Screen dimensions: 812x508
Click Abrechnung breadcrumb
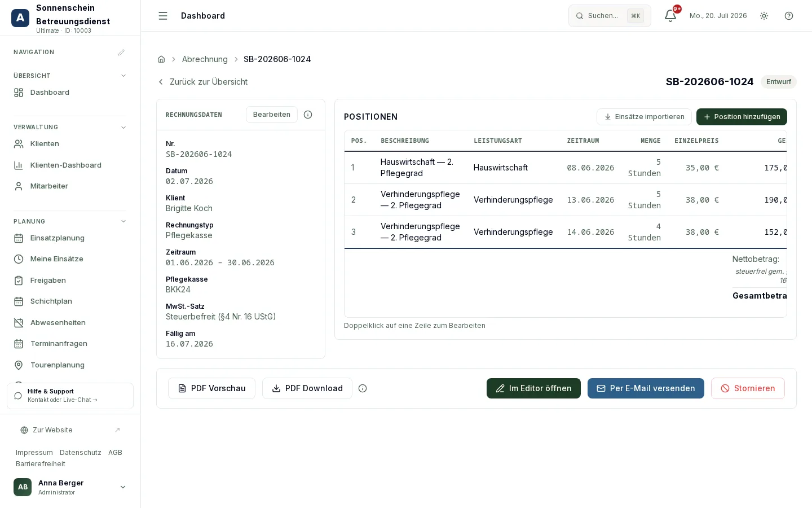tap(205, 59)
